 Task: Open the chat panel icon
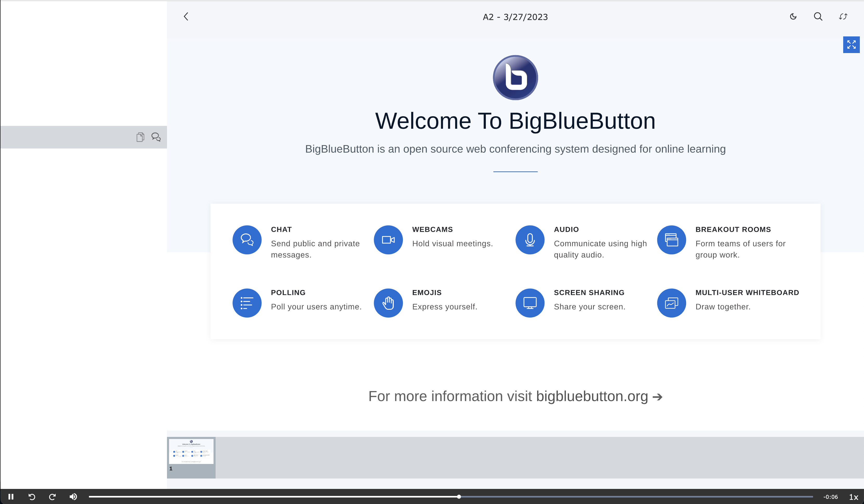156,137
